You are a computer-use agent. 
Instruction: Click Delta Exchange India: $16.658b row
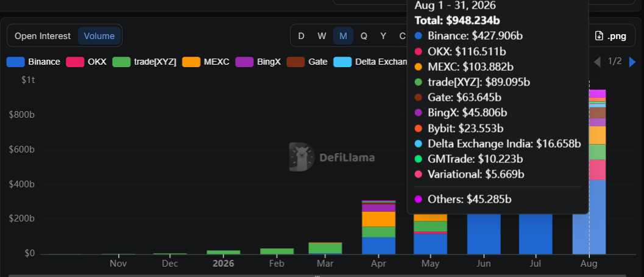click(498, 143)
